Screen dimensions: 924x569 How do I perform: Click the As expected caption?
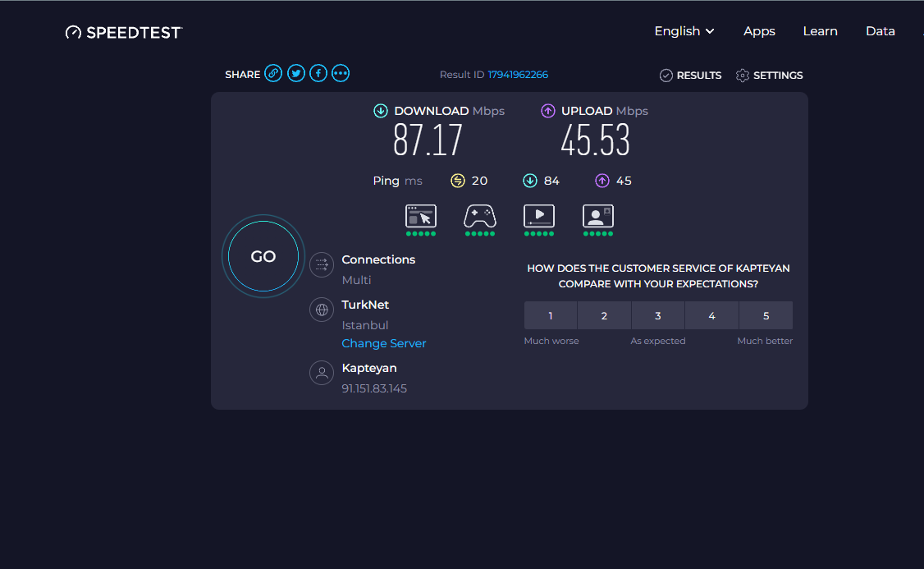click(x=657, y=341)
